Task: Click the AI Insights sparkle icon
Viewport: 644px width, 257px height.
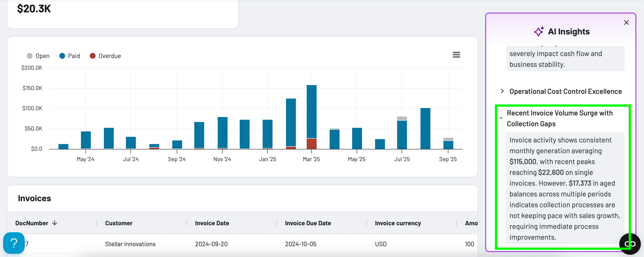Action: 539,32
